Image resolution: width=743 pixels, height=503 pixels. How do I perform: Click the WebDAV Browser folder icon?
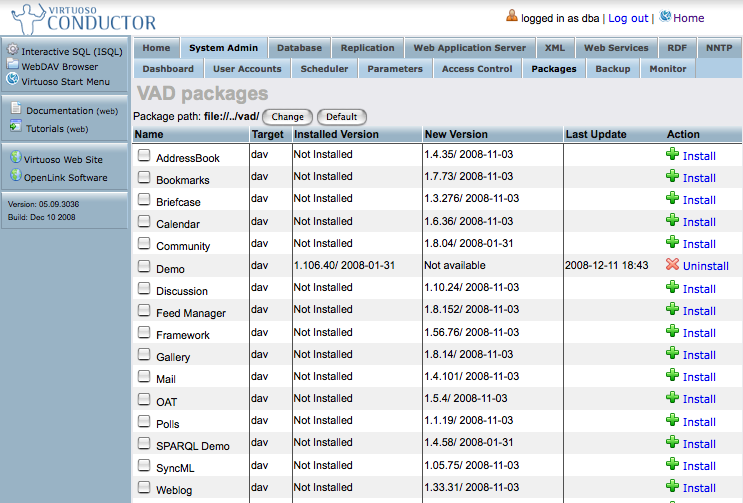[x=12, y=64]
